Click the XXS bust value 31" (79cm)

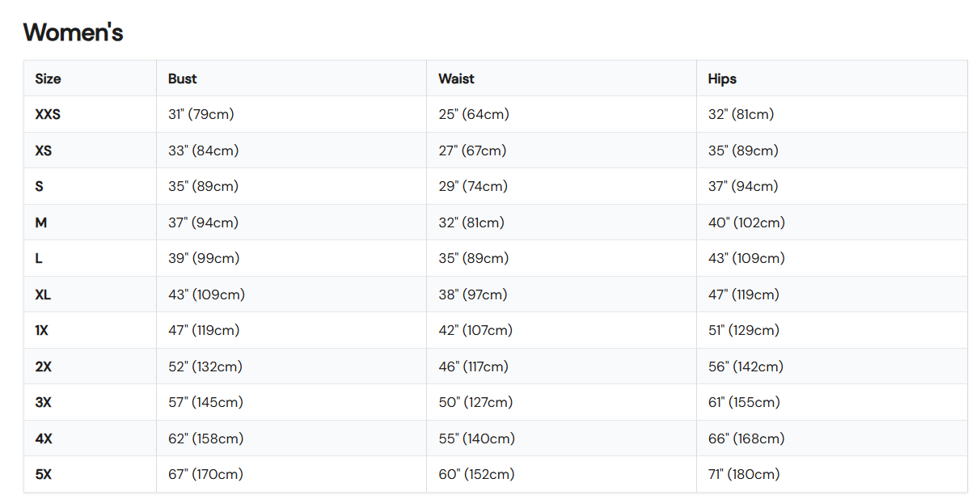click(x=201, y=115)
